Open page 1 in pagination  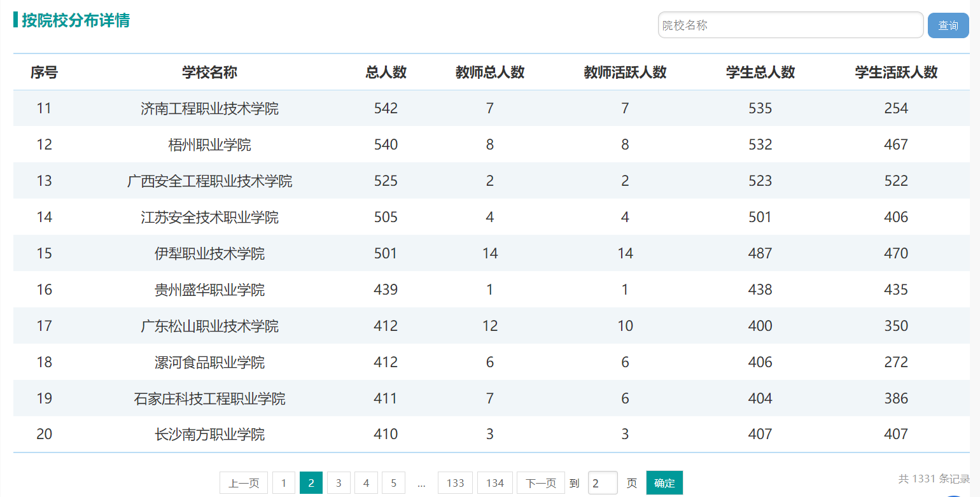click(x=284, y=483)
